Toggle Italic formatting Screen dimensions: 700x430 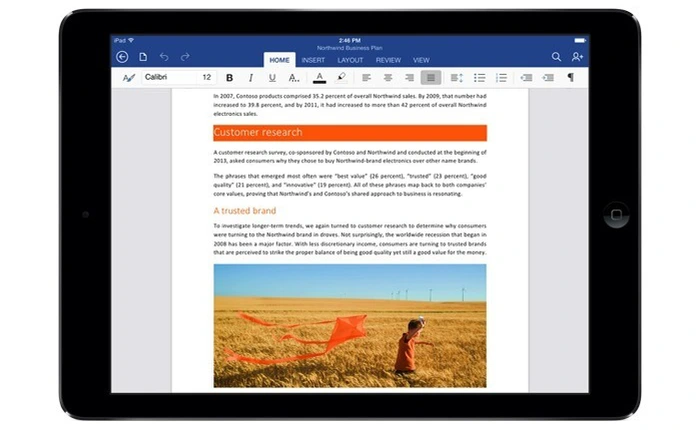tap(251, 78)
